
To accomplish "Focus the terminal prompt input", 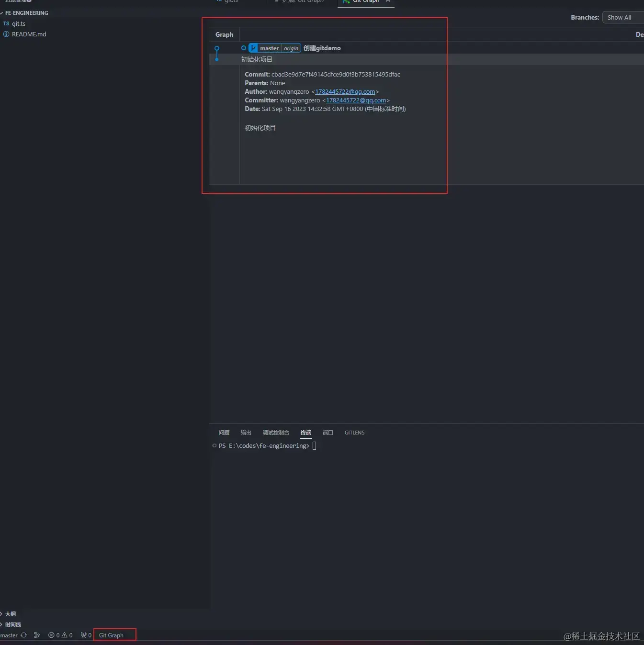I will coord(314,446).
